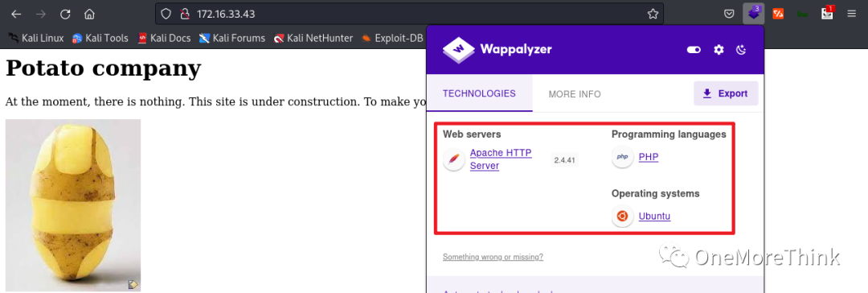Click the Potato company heading
This screenshot has width=868, height=293.
(x=104, y=68)
